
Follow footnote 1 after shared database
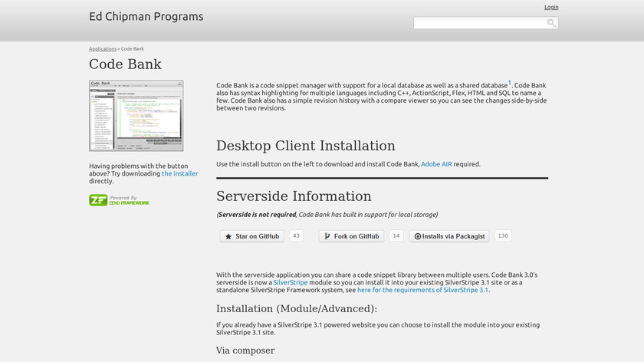pos(510,83)
